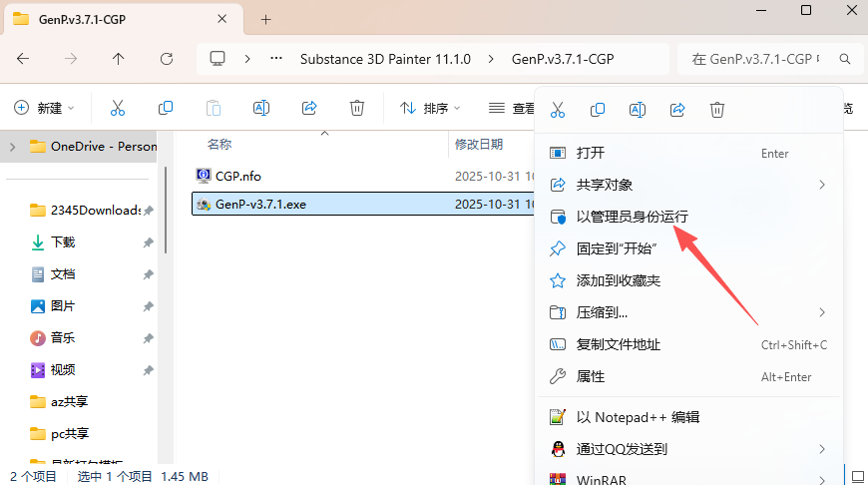This screenshot has height=485, width=868.
Task: Click the details view icon in the status bar
Action: click(858, 476)
